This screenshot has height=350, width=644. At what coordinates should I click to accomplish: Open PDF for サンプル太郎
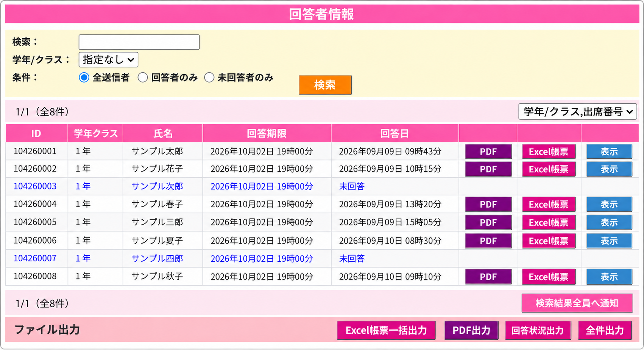[x=488, y=152]
